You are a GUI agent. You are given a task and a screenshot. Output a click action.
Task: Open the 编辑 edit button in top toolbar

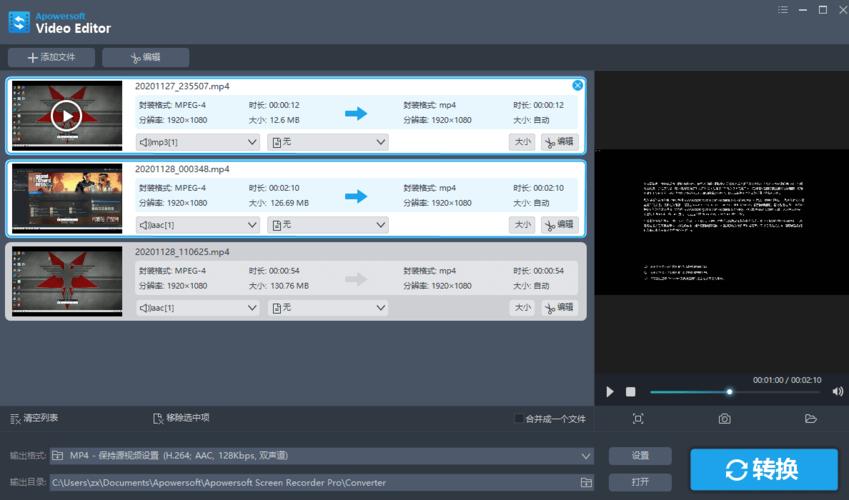coord(146,57)
